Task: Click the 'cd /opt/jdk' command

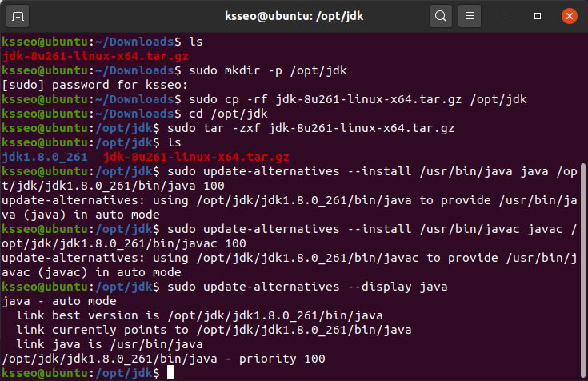Action: [228, 114]
